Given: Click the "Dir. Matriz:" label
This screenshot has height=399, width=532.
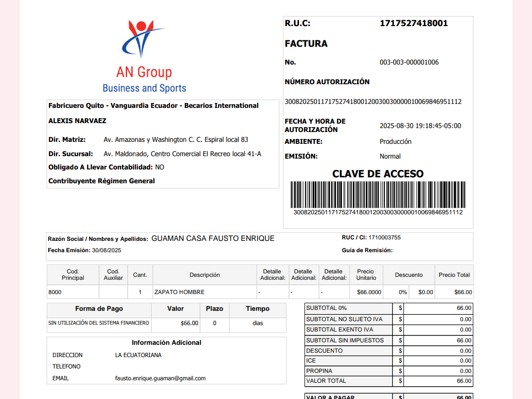Looking at the screenshot, I should pos(67,139).
